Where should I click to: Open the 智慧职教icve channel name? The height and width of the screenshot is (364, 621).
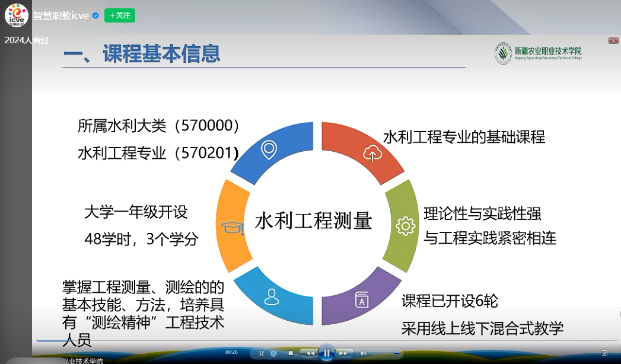click(61, 15)
